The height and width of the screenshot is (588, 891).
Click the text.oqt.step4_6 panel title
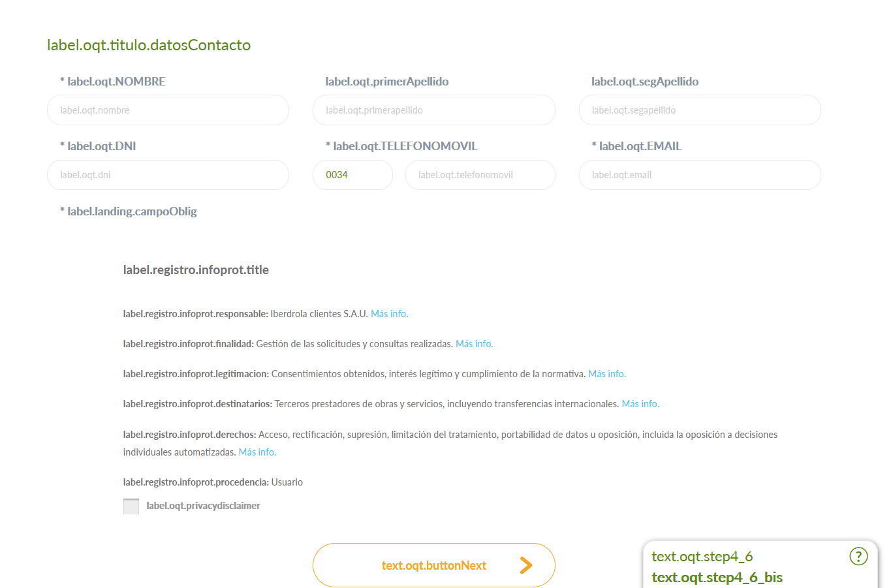702,557
